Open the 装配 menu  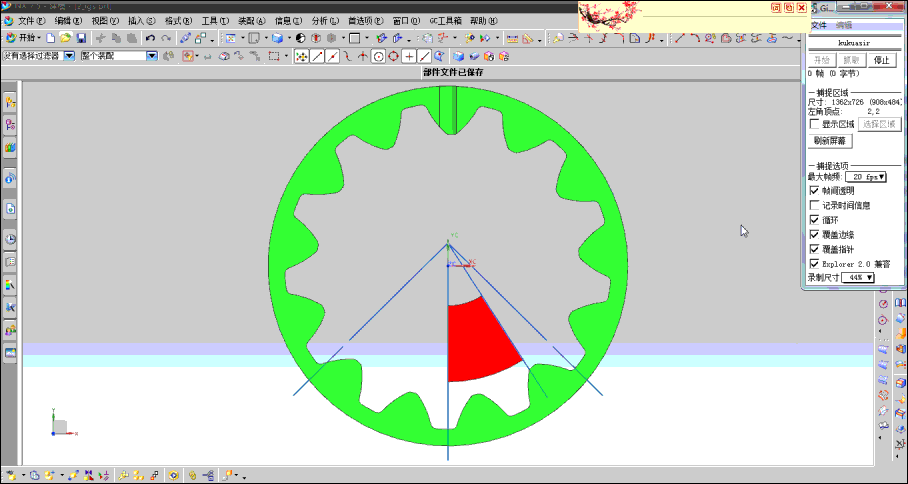click(251, 21)
